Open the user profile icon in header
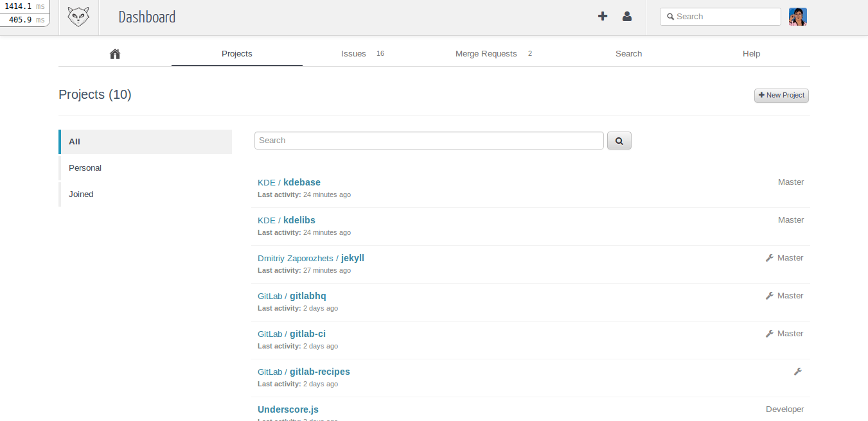The width and height of the screenshot is (868, 421). (627, 17)
